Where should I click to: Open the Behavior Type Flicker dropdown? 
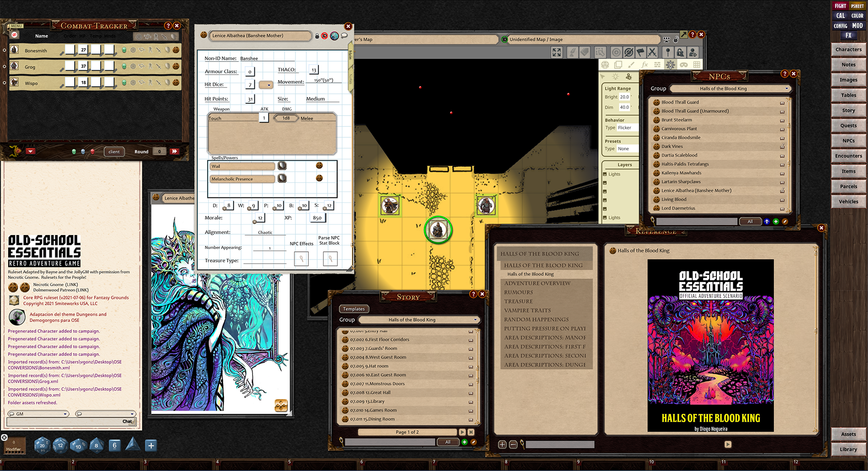coord(627,128)
